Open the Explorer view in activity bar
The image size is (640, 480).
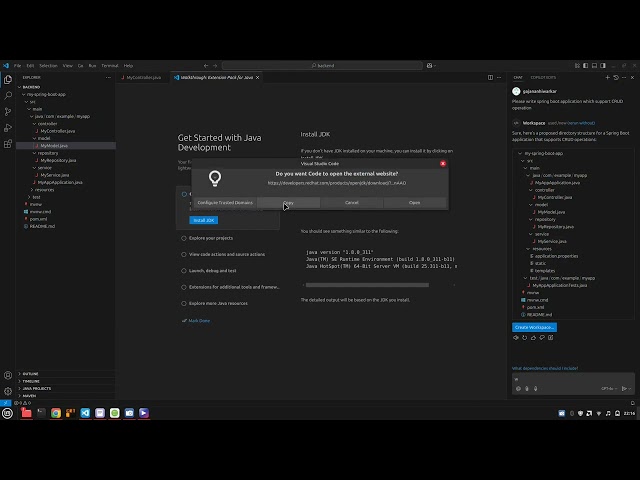8,80
